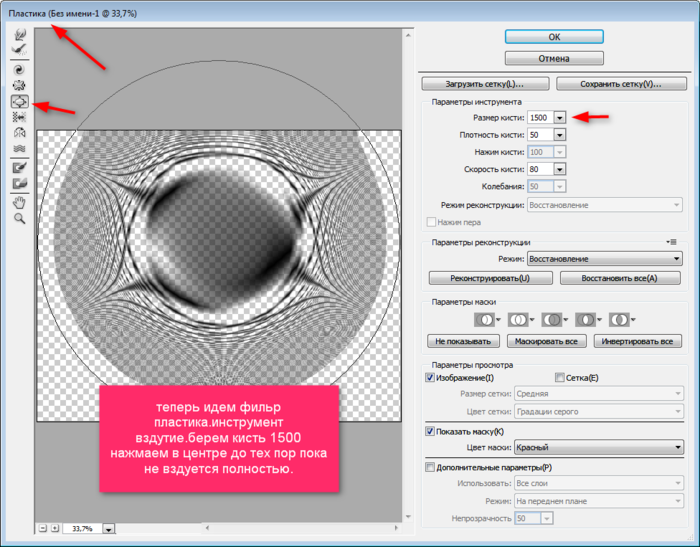The image size is (700, 547).
Task: Select the Zoom magnifier tool
Action: [19, 218]
